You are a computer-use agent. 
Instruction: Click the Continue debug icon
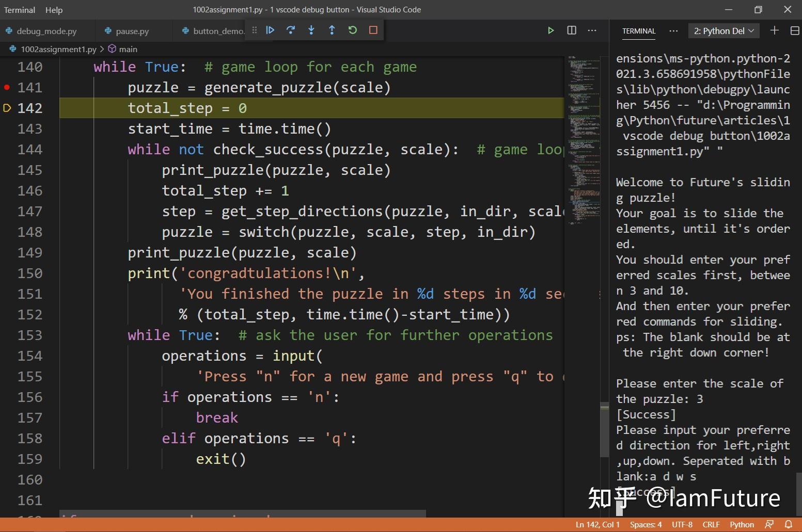(x=271, y=30)
